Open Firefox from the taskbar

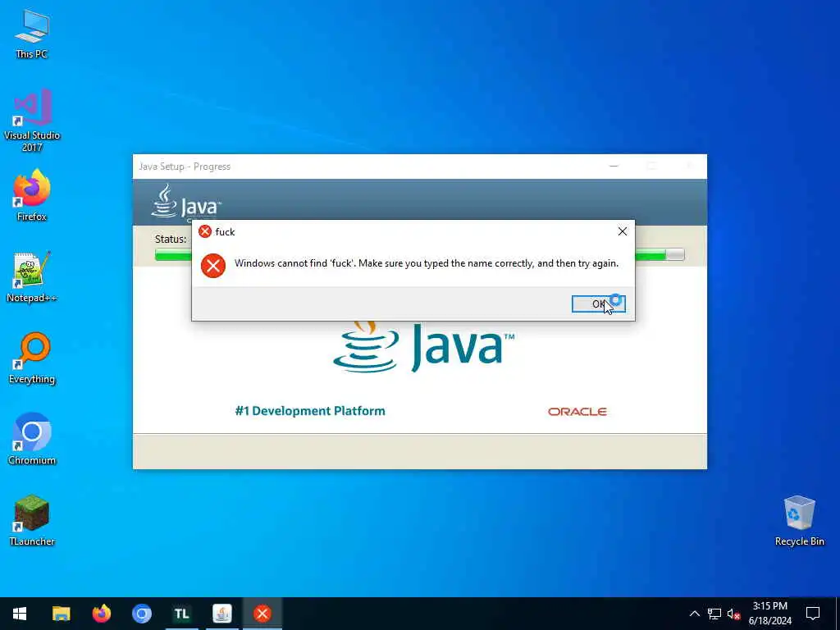pyautogui.click(x=101, y=614)
